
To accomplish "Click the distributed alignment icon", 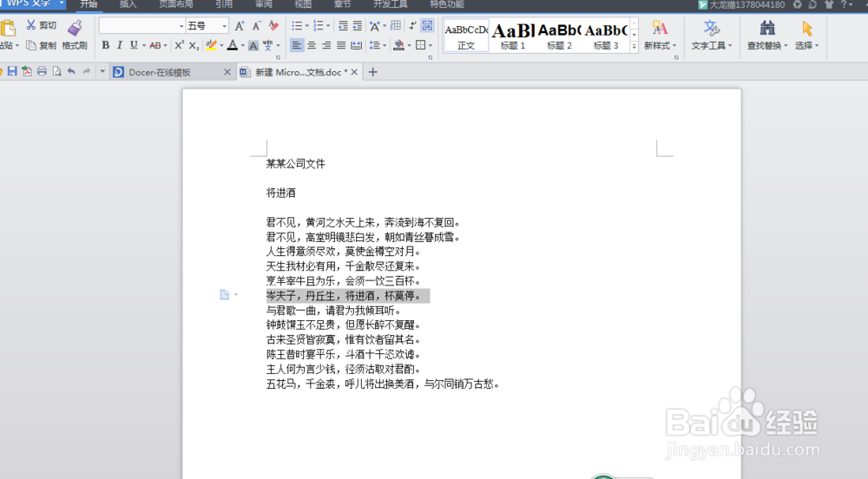I will tap(357, 45).
